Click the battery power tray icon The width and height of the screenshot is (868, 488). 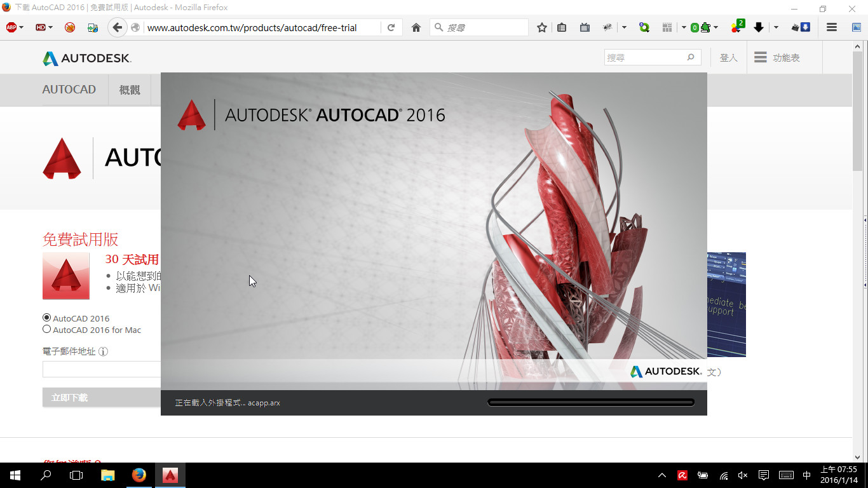pos(703,475)
